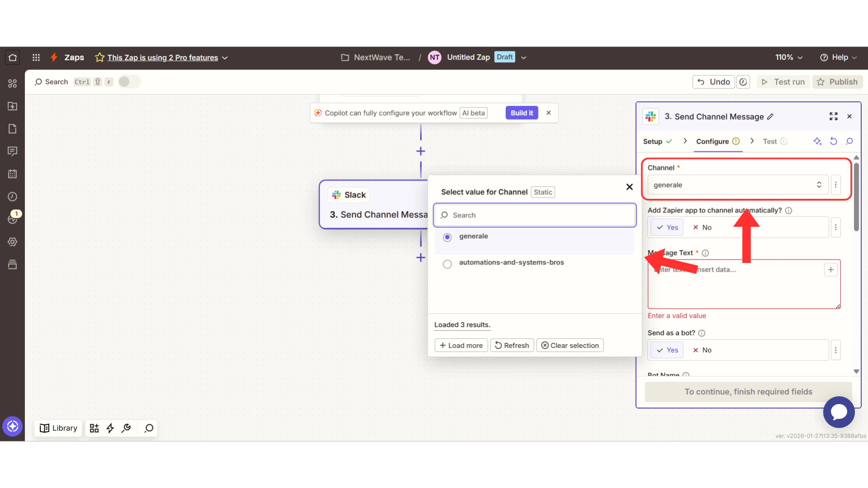Screen dimensions: 868x488
Task: Open the search icon in step panel header
Action: pos(850,141)
